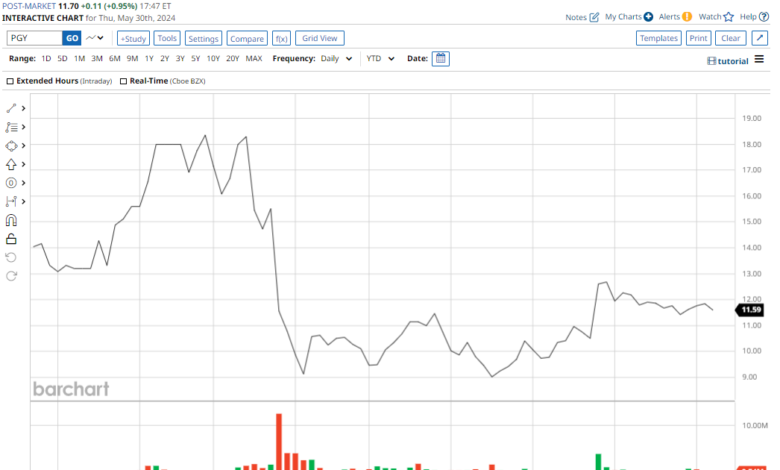Image resolution: width=780 pixels, height=470 pixels.
Task: Select the 9M range
Action: point(132,59)
